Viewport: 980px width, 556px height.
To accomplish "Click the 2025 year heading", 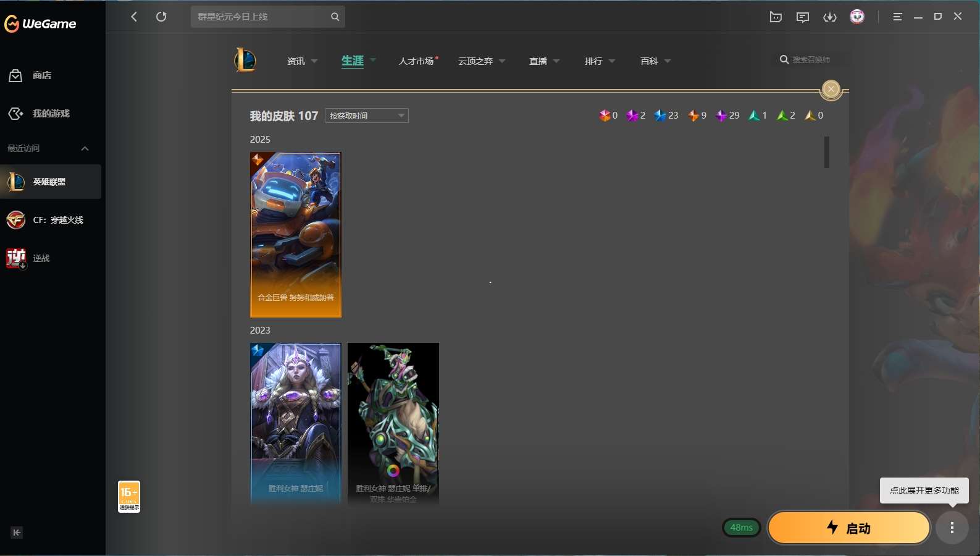I will 260,140.
